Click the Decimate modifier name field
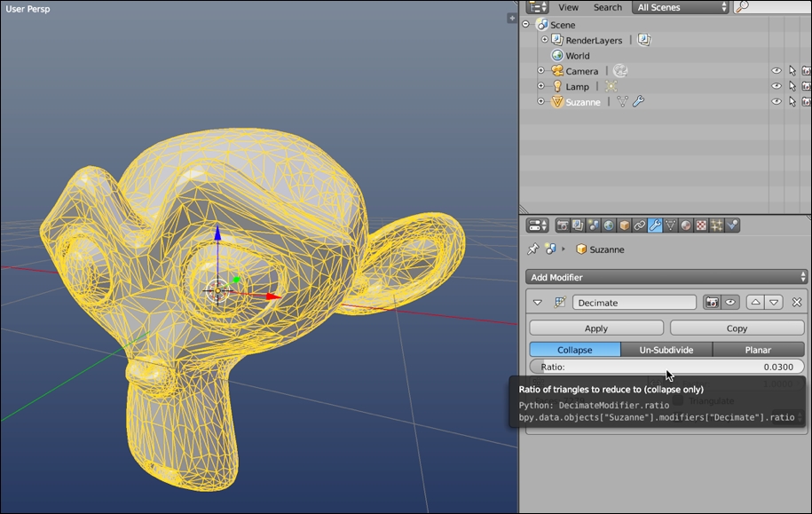The image size is (812, 514). [x=635, y=303]
